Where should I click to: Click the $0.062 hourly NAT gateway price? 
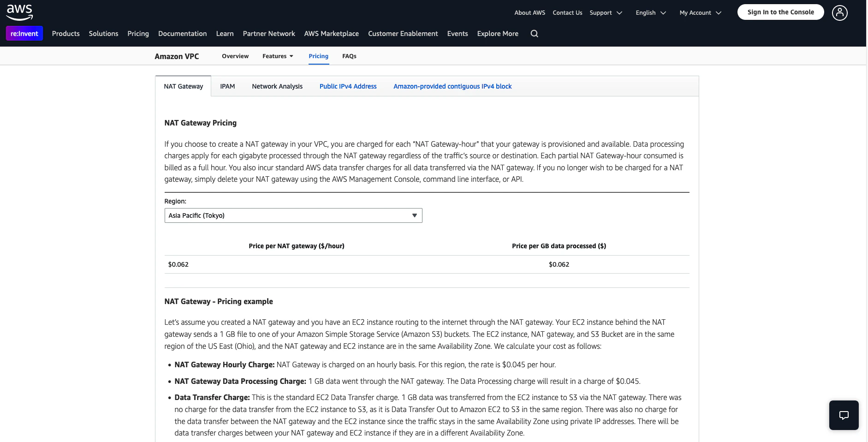coord(178,264)
